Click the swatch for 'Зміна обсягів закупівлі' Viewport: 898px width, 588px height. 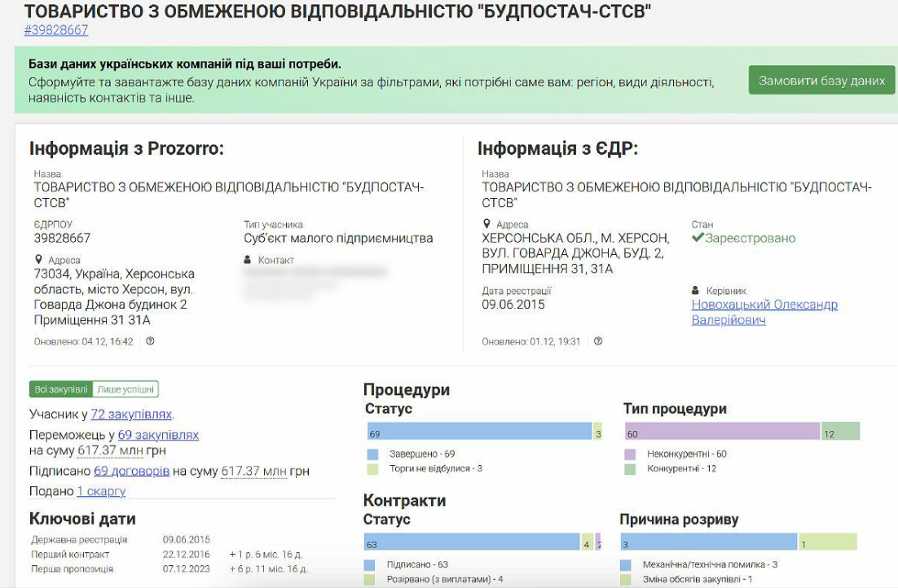pos(626,579)
